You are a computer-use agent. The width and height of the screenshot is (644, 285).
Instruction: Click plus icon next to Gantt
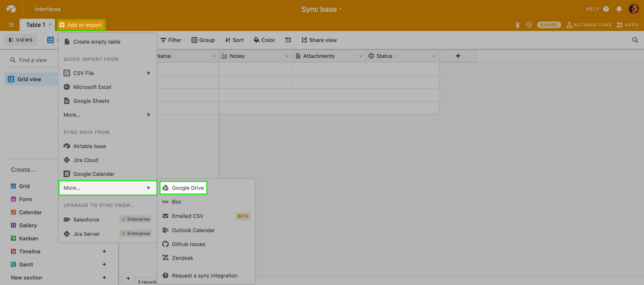104,264
